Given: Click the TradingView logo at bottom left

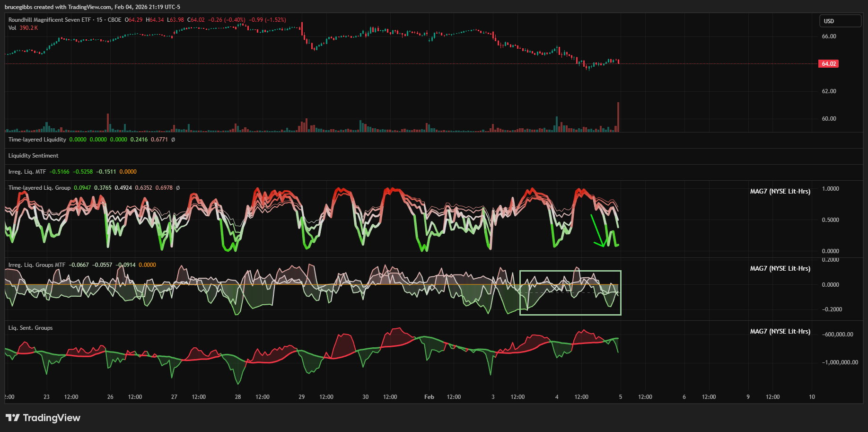Looking at the screenshot, I should (43, 418).
